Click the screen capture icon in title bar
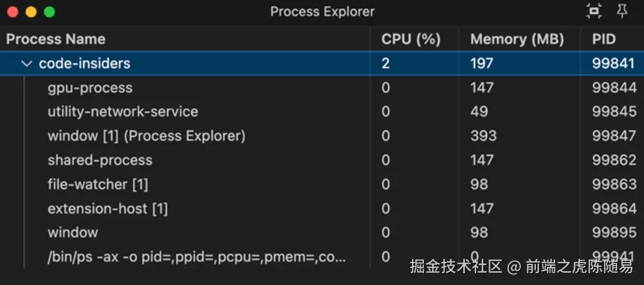This screenshot has height=285, width=644. pos(594,11)
